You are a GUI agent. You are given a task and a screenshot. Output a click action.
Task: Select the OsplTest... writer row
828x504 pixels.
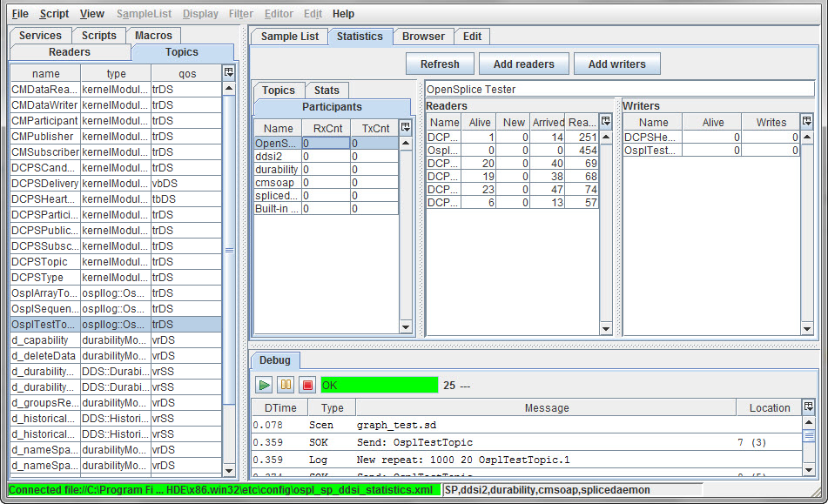click(x=711, y=151)
